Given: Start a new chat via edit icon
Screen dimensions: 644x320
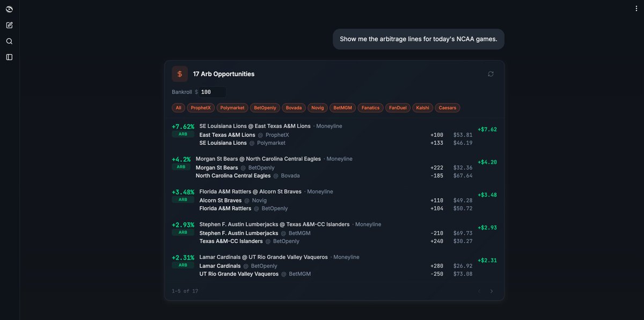Looking at the screenshot, I should tap(9, 25).
